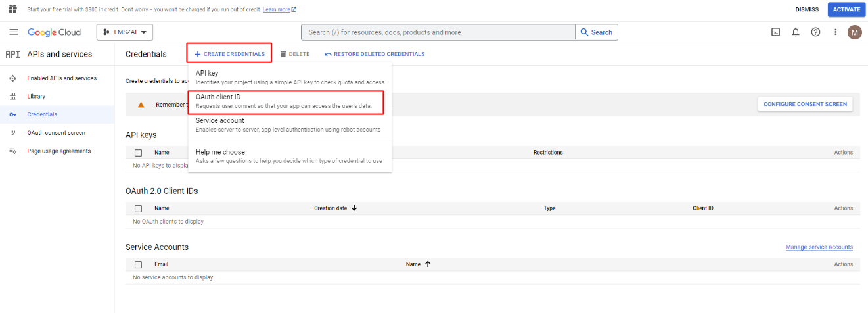Click the Library sidebar icon
868x313 pixels.
tap(12, 97)
